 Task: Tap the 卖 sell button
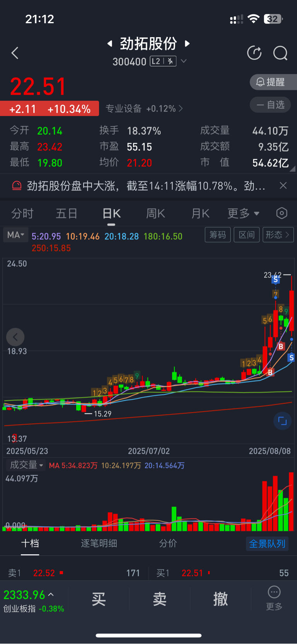[x=160, y=599]
